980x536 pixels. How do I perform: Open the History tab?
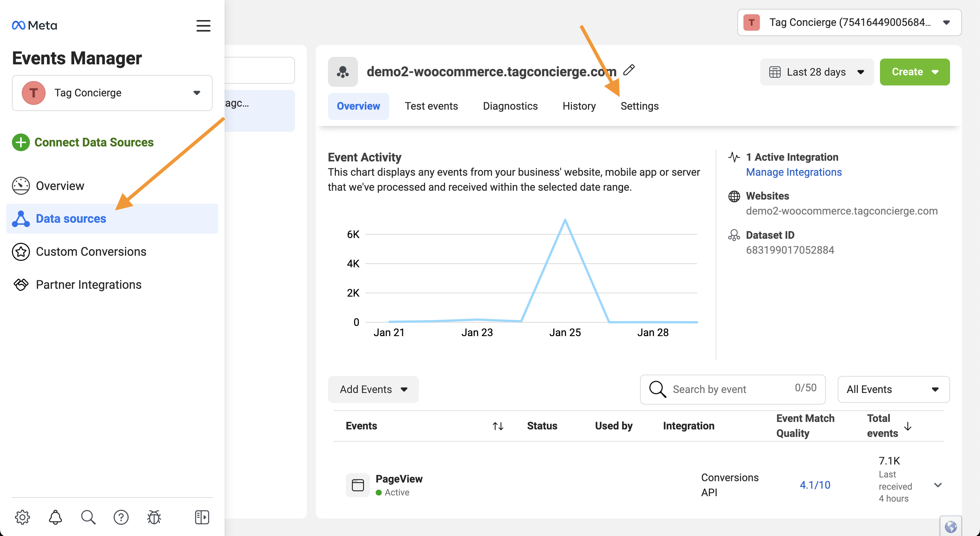[x=579, y=106]
